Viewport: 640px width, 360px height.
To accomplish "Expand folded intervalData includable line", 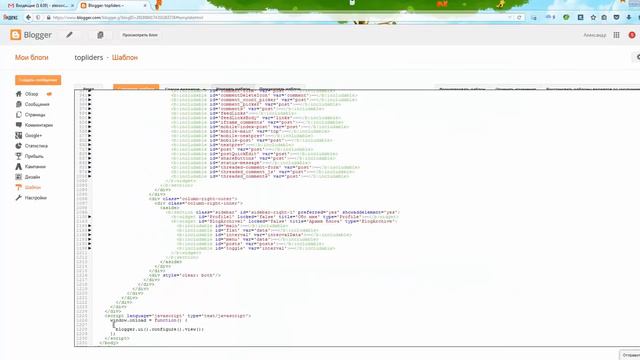I will pos(89,235).
